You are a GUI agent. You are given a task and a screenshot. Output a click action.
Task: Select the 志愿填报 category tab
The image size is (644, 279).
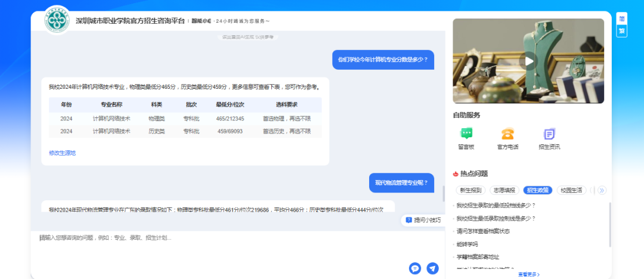pyautogui.click(x=504, y=190)
